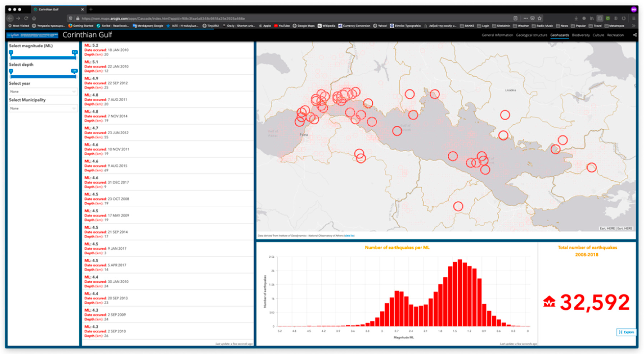Open the Firefox hamburger menu
The width and height of the screenshot is (644, 354).
pyautogui.click(x=634, y=18)
